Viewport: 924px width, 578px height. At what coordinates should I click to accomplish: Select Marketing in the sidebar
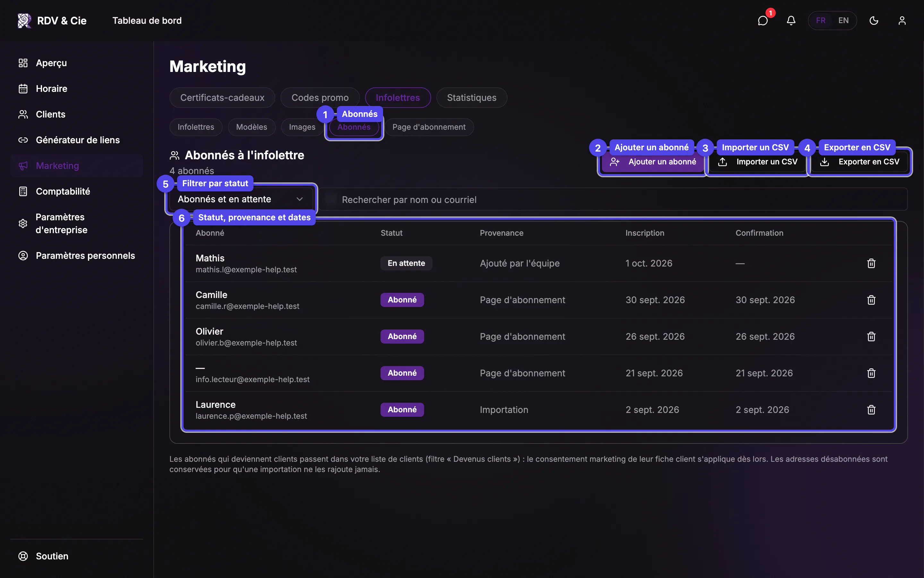pos(76,165)
